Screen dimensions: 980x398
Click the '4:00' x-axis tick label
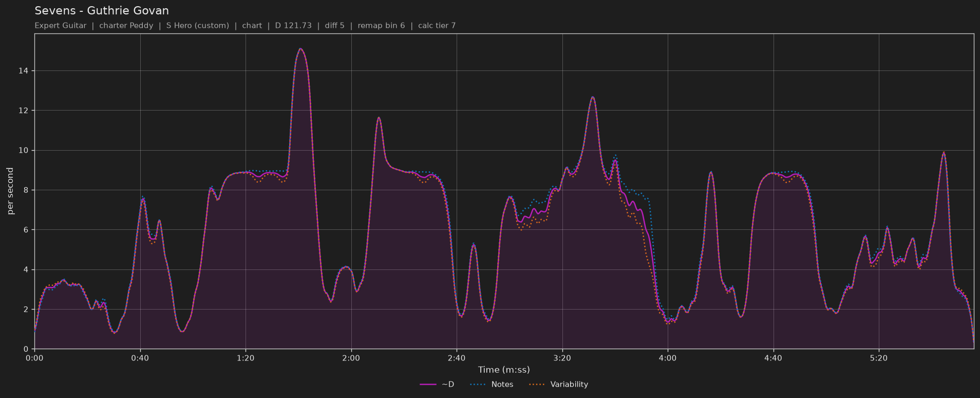tap(668, 358)
